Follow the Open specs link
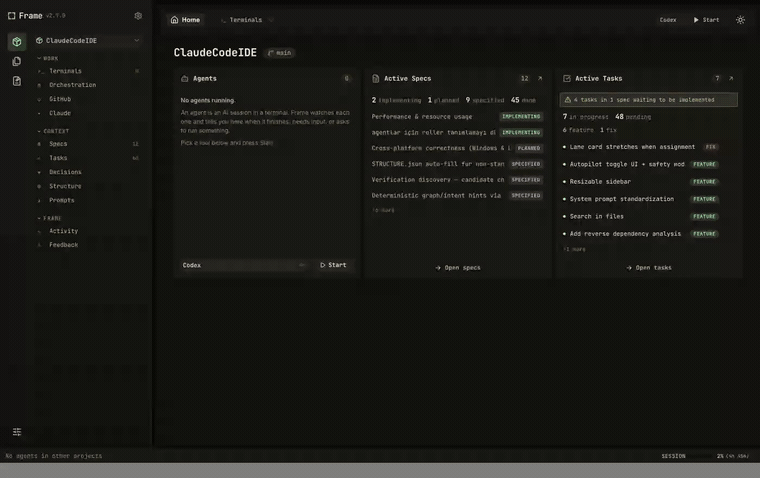 458,268
